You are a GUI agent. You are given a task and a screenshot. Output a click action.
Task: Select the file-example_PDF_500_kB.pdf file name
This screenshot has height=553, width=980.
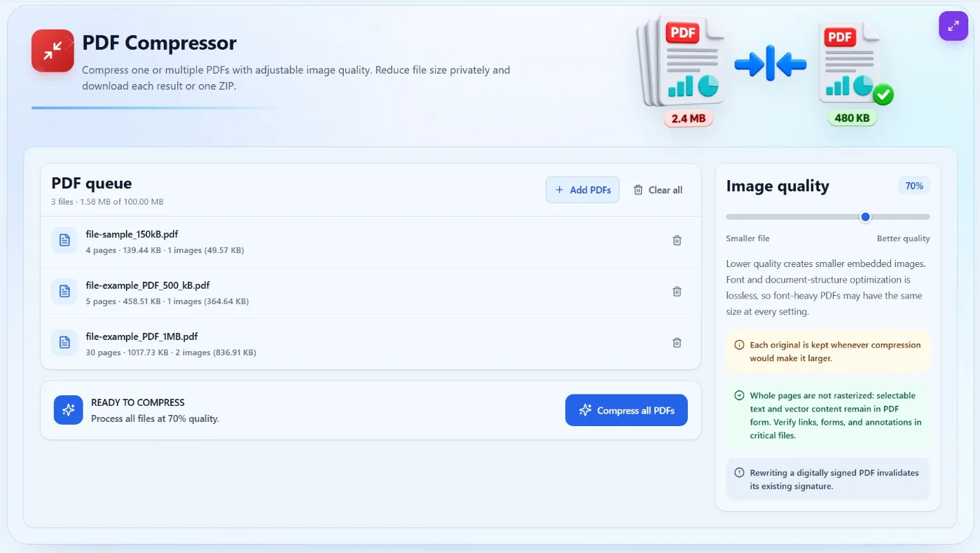click(x=148, y=285)
